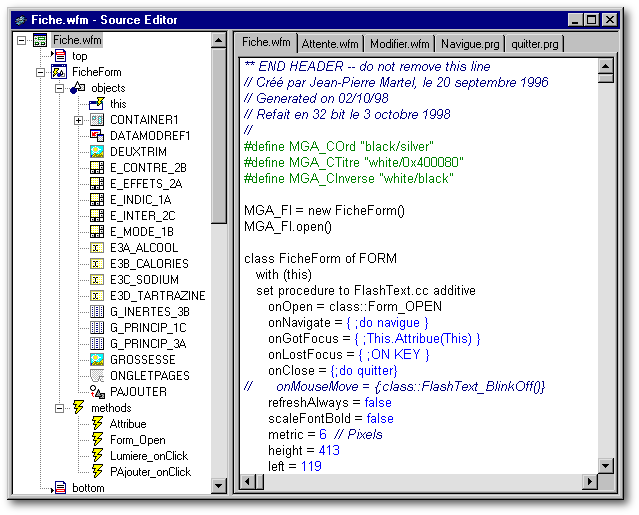The width and height of the screenshot is (639, 515).
Task: Open the Navigue.prg tab
Action: (x=470, y=44)
